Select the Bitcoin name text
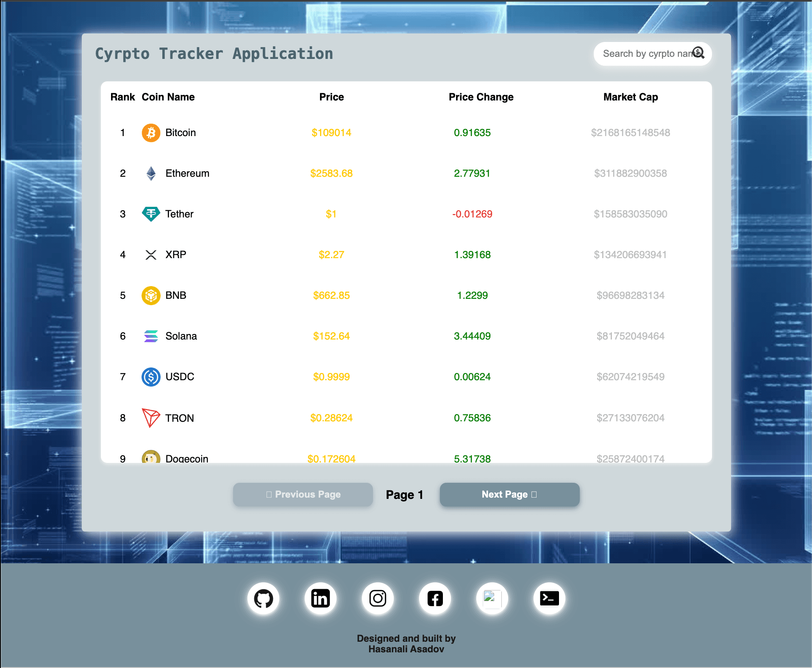The width and height of the screenshot is (812, 668). tap(181, 133)
